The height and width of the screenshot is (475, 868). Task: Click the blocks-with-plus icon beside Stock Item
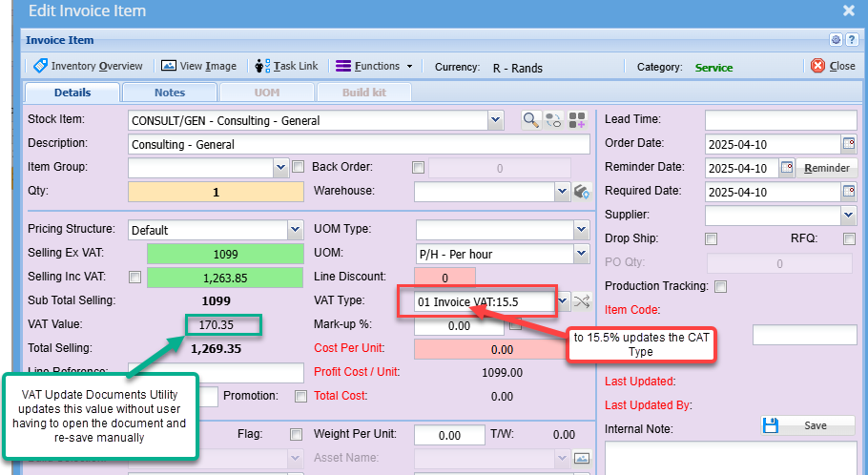578,120
